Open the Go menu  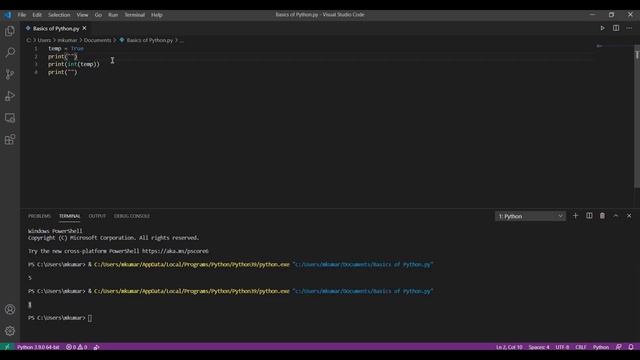[x=98, y=15]
